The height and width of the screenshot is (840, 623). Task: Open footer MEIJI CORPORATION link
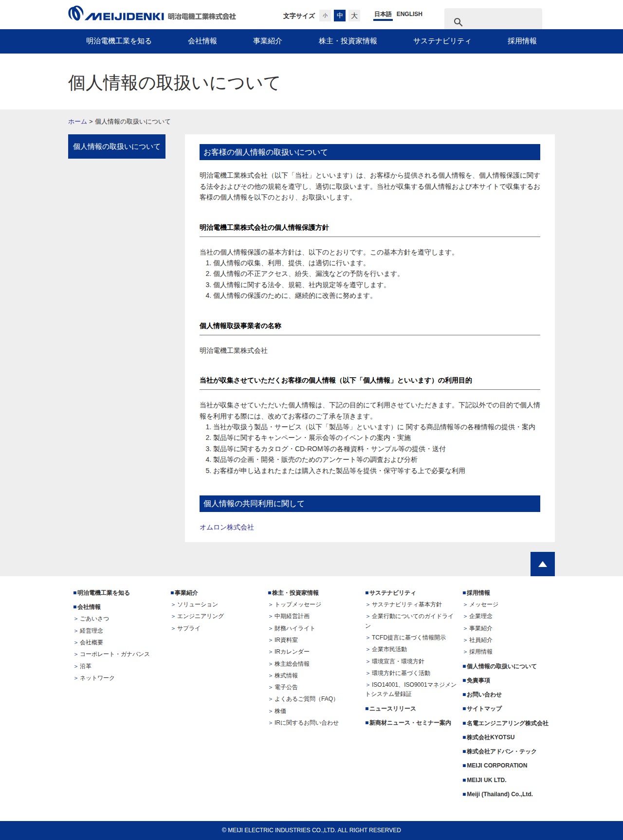click(x=496, y=766)
